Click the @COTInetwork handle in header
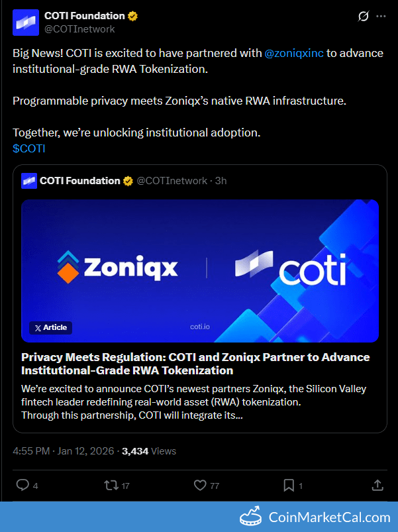 (79, 29)
